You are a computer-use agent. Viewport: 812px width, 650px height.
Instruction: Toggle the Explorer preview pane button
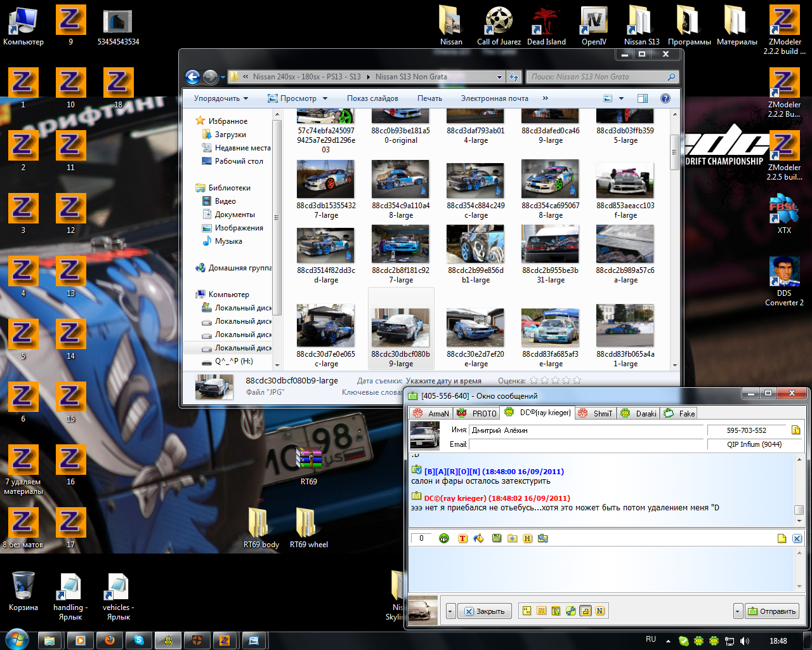click(642, 98)
